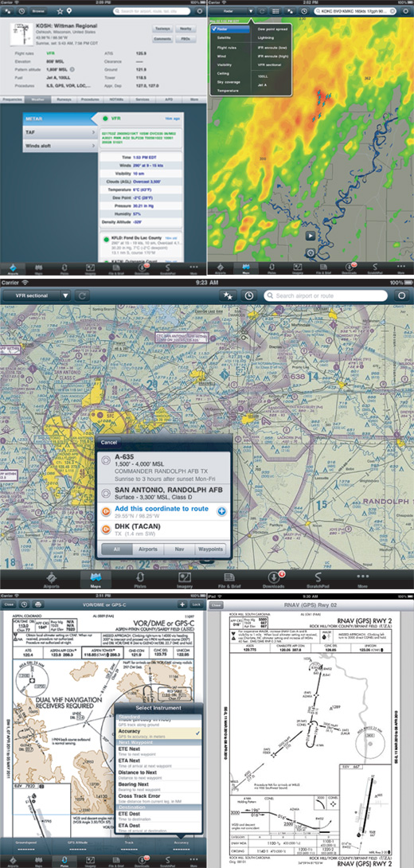414x868 pixels.
Task: Click KOSH airport search field
Action: [151, 11]
